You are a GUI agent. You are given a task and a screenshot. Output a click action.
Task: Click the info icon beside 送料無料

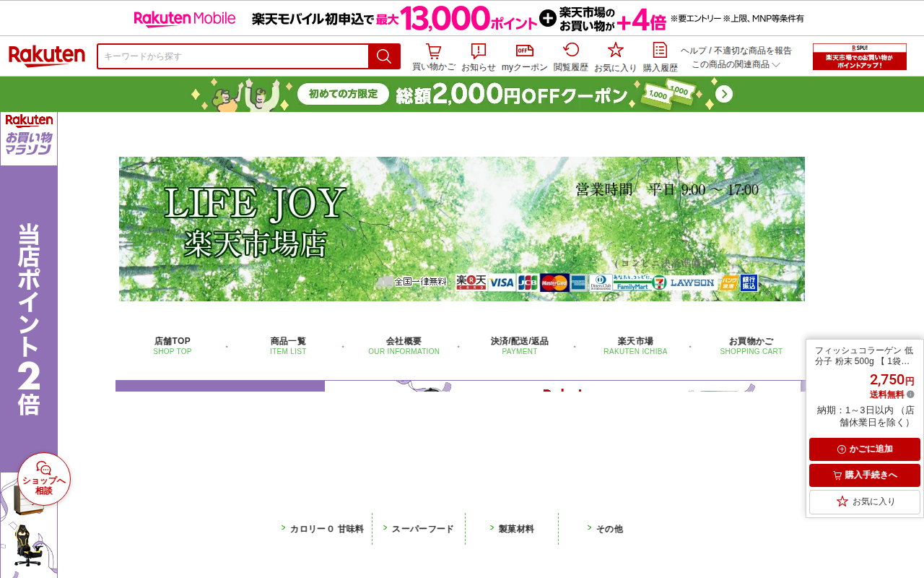click(910, 394)
